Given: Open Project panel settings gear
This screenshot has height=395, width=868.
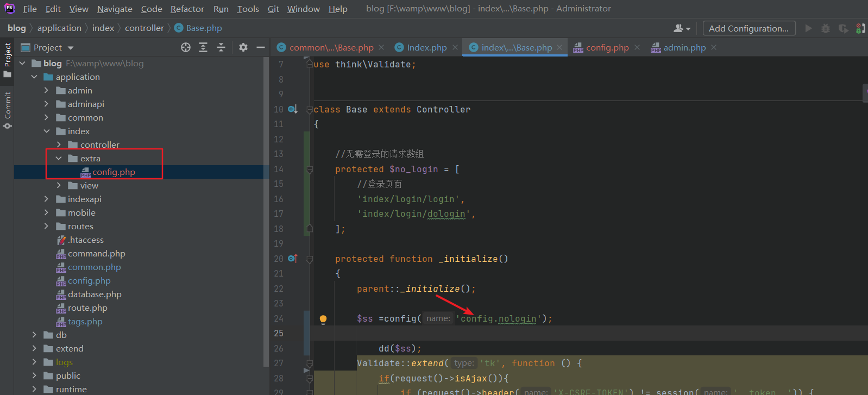Looking at the screenshot, I should pyautogui.click(x=243, y=48).
